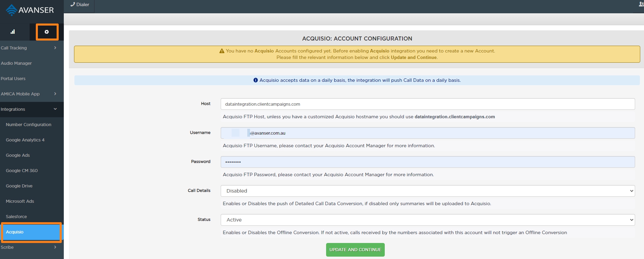644x259 pixels.
Task: Go to Microsoft Ads integration
Action: click(x=32, y=201)
